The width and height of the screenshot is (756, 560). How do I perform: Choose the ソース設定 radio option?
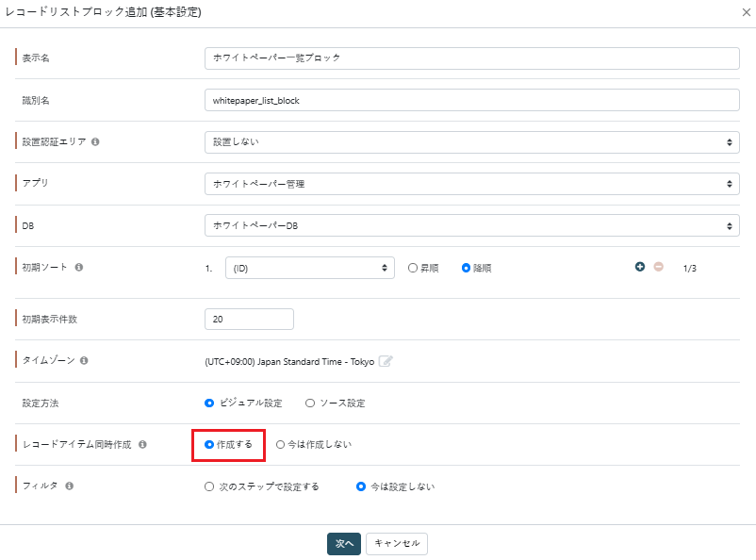(x=310, y=403)
